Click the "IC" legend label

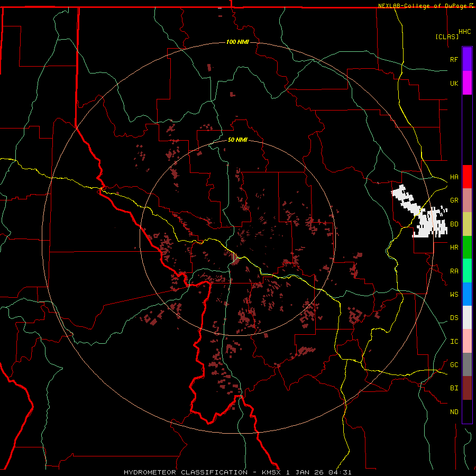point(454,342)
